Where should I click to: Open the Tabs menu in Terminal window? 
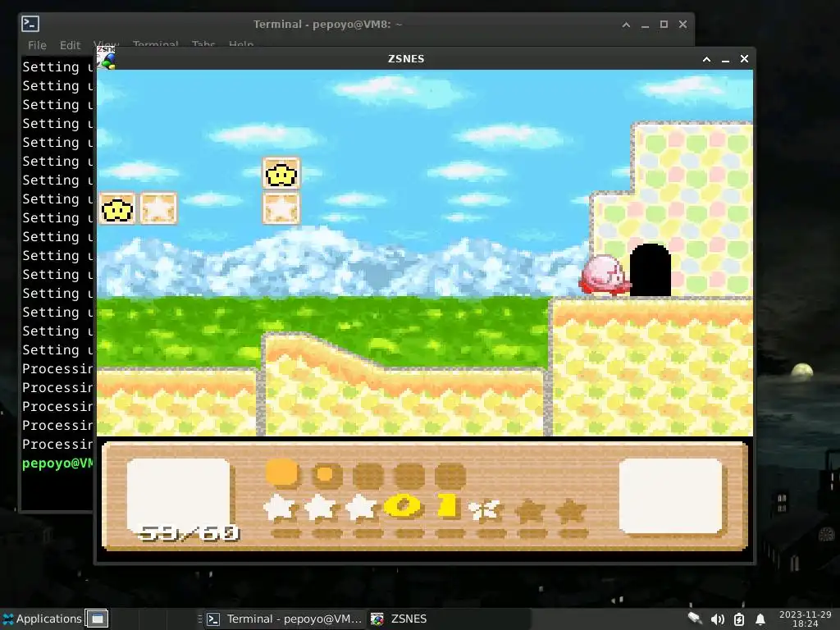[x=203, y=44]
